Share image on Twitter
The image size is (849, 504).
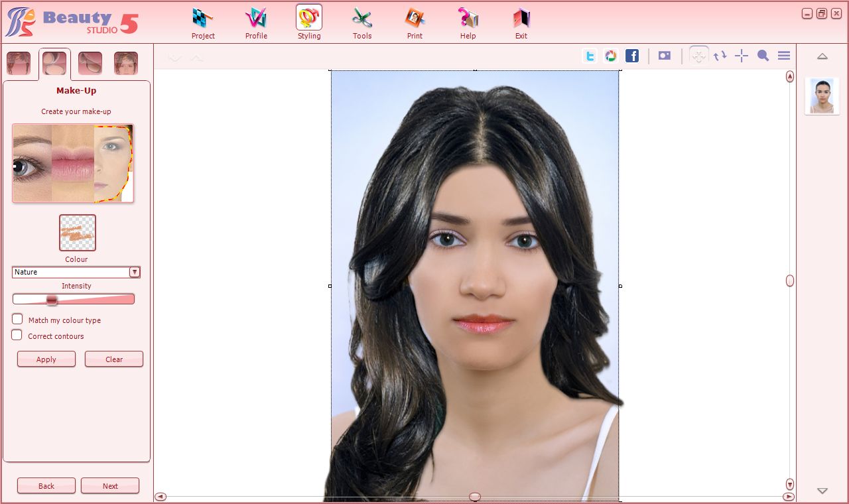(590, 56)
